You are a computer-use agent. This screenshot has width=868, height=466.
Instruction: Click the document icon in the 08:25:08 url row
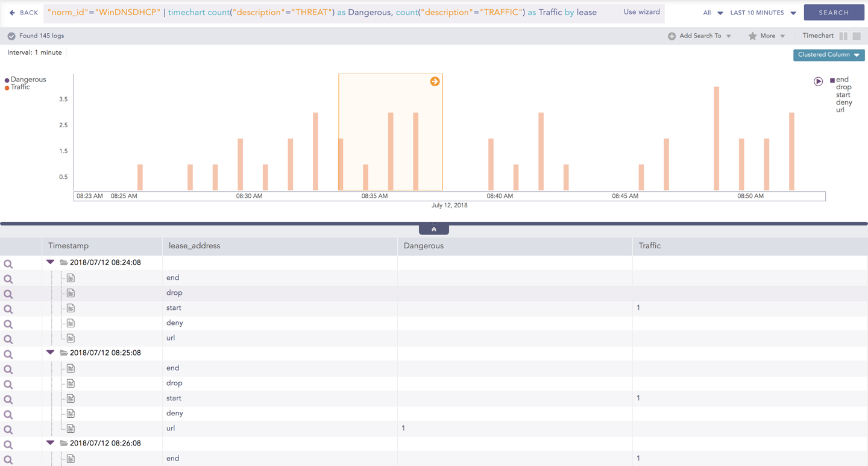pos(71,429)
